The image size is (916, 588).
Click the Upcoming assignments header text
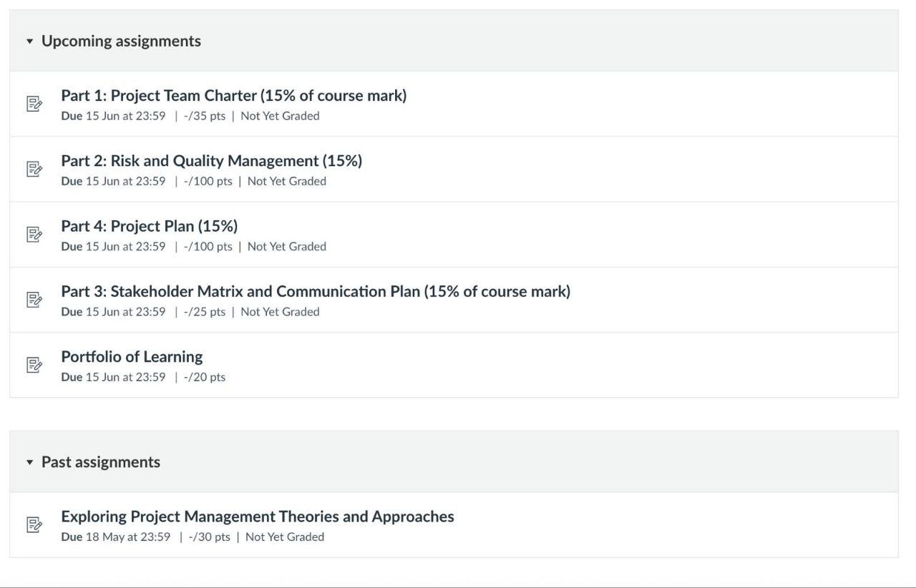[x=121, y=41]
